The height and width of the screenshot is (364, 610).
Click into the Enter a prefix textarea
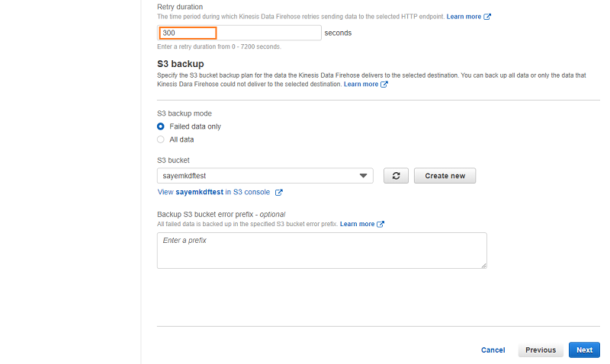(x=322, y=251)
